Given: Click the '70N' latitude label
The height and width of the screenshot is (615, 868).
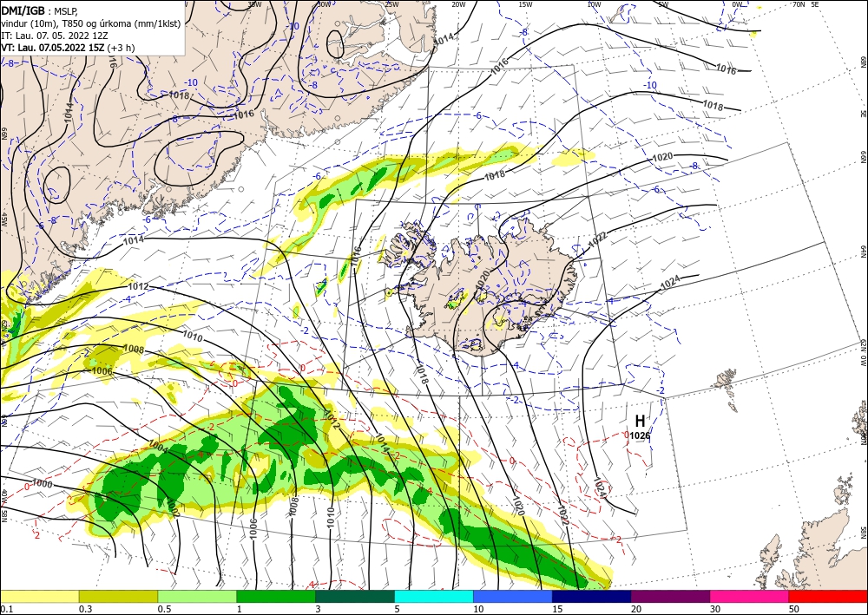Looking at the screenshot, I should pos(799,4).
